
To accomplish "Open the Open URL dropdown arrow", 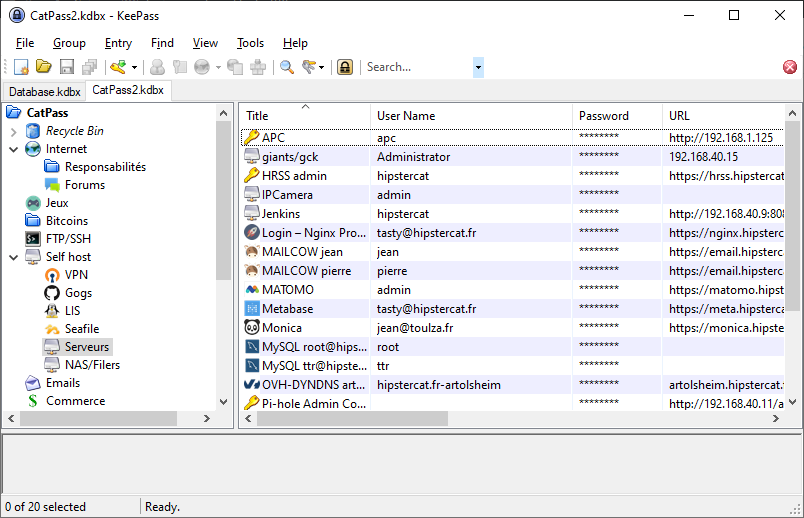I will pos(218,67).
